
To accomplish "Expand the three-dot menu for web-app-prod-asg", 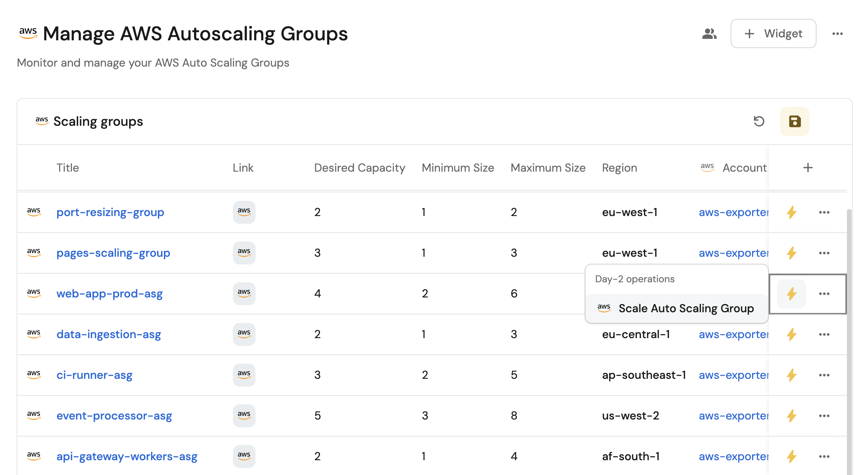I will point(824,293).
